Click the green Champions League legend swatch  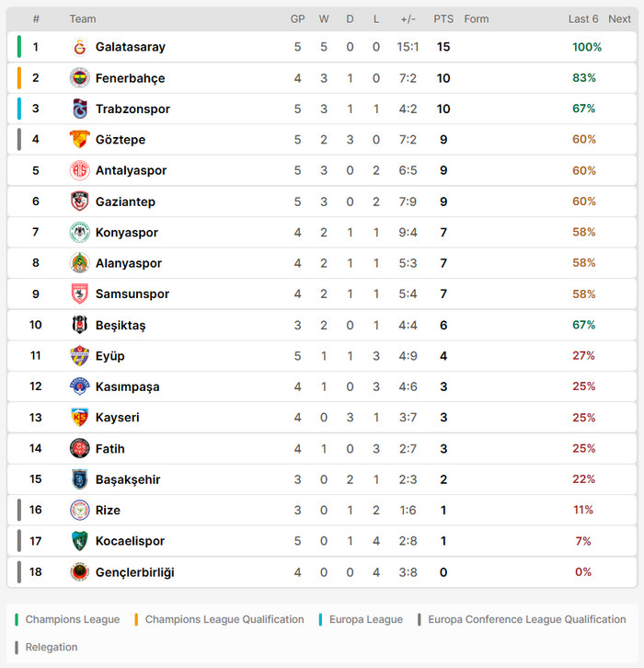coord(17,619)
